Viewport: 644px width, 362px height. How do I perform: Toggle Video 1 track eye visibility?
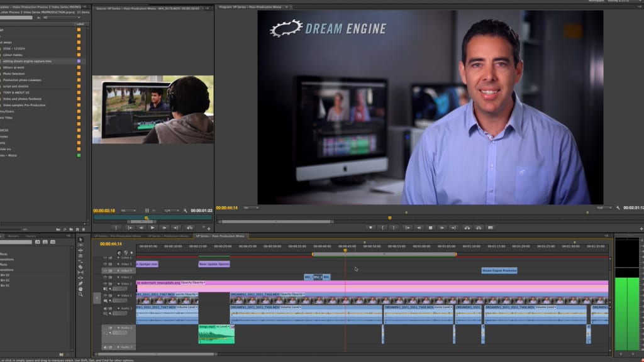click(105, 295)
